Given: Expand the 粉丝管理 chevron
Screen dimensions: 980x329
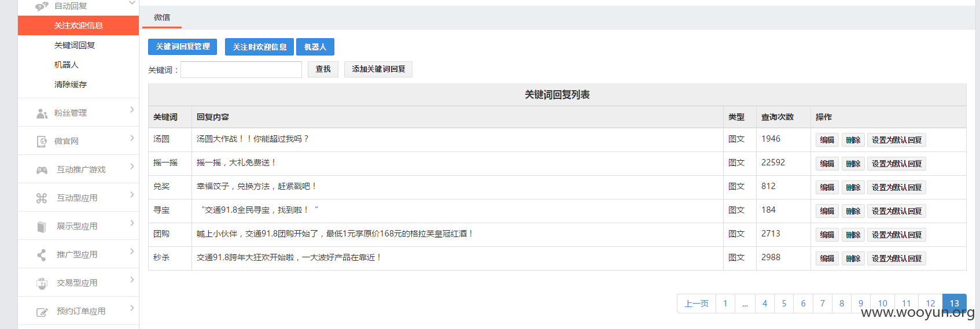Looking at the screenshot, I should pos(132,110).
